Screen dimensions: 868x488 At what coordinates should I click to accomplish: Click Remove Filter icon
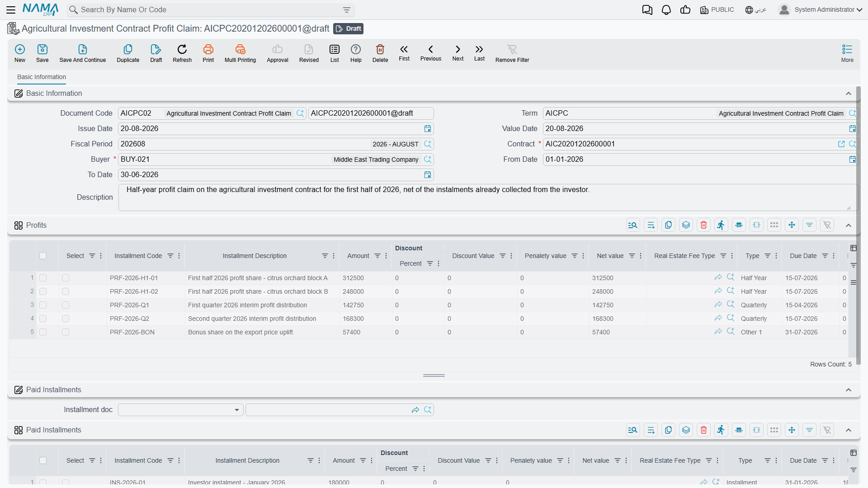pyautogui.click(x=512, y=49)
